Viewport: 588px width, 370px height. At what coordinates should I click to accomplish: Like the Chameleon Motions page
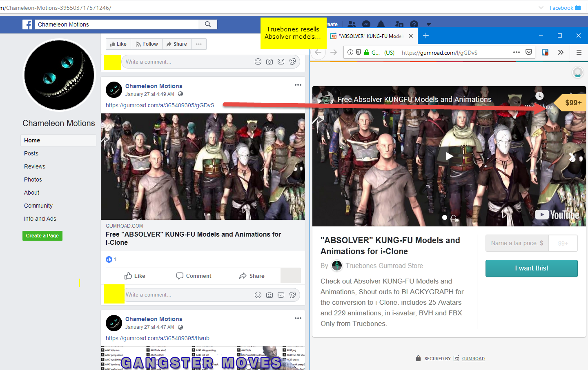118,44
